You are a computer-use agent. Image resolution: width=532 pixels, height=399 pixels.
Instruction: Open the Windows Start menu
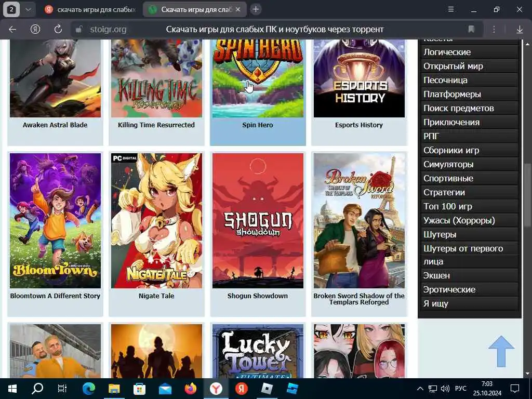click(x=12, y=389)
